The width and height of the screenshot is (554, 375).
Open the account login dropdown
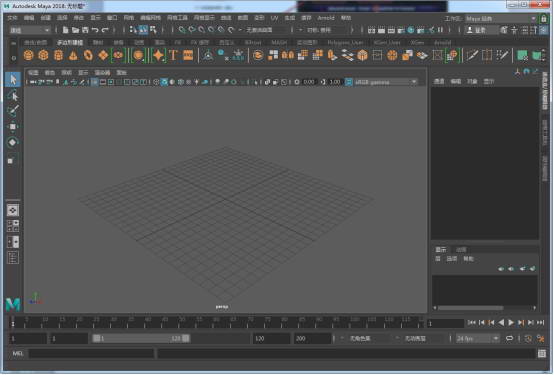pos(481,30)
